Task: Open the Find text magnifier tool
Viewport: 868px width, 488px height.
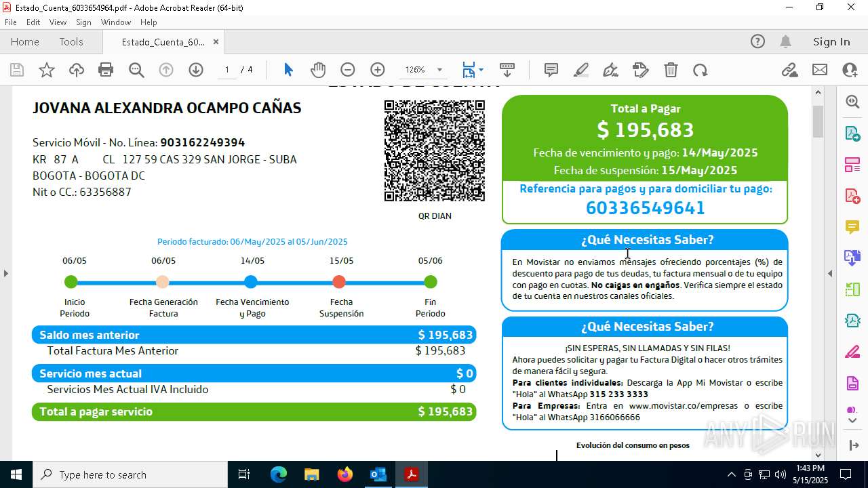Action: [136, 70]
